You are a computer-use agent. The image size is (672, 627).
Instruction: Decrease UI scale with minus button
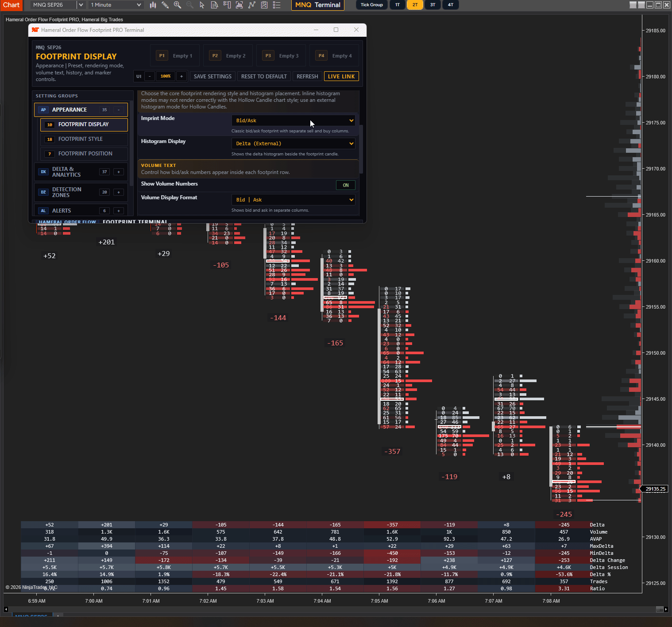(150, 76)
